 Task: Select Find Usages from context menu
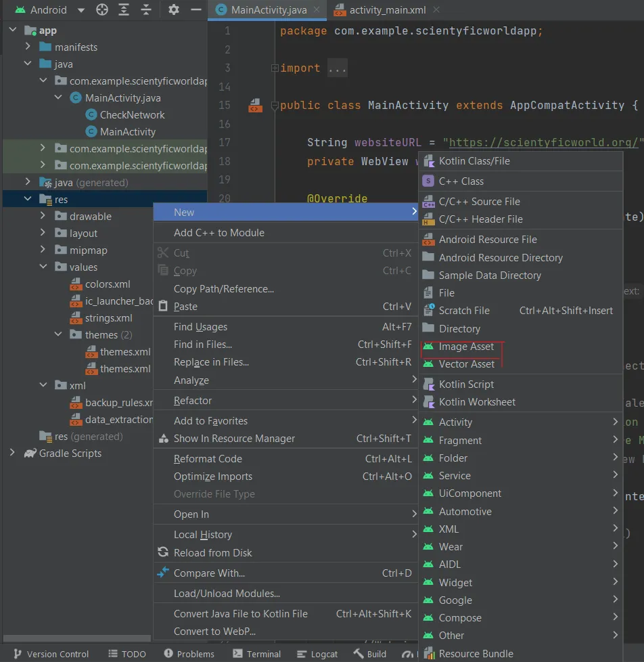pyautogui.click(x=285, y=327)
